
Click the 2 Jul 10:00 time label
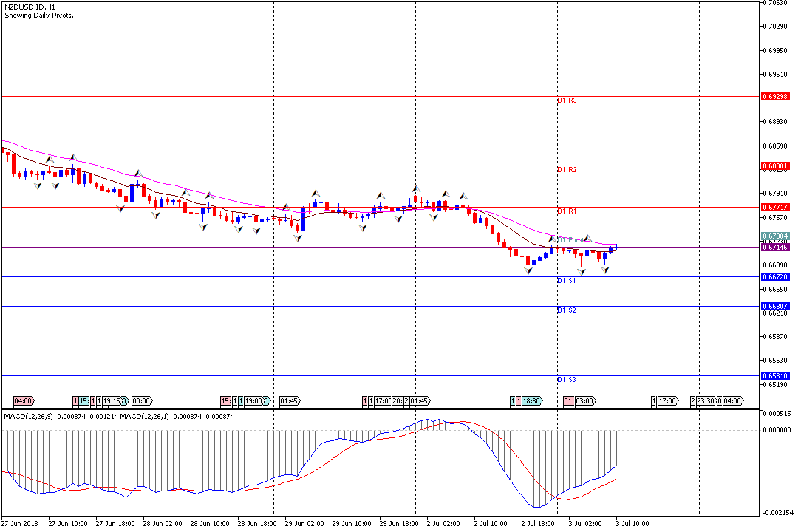[x=491, y=523]
